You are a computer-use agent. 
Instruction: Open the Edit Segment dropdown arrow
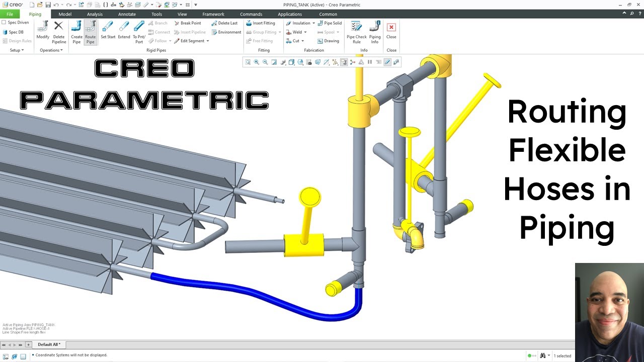(x=207, y=41)
